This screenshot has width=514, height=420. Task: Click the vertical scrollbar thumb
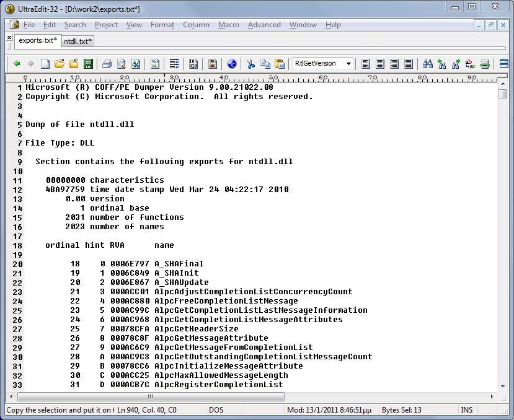click(502, 94)
